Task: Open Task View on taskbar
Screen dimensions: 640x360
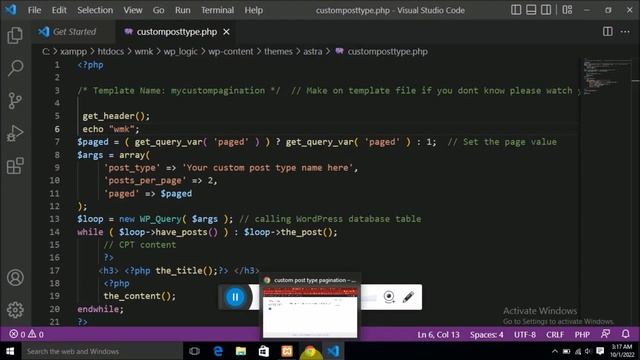Action: point(195,351)
